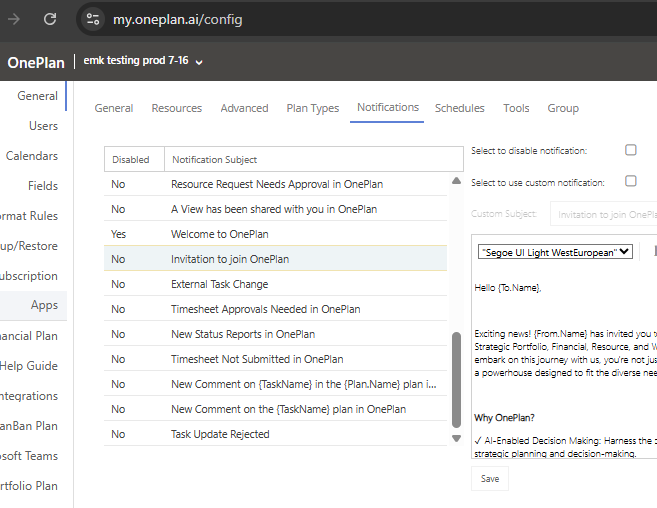Open site information icon beside the URL

93,19
